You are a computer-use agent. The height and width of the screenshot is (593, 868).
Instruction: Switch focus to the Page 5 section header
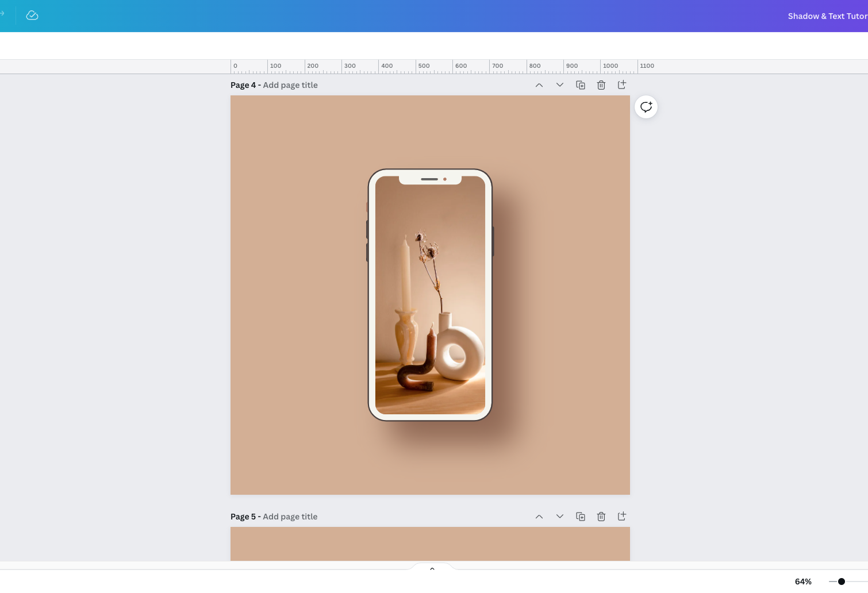point(244,516)
